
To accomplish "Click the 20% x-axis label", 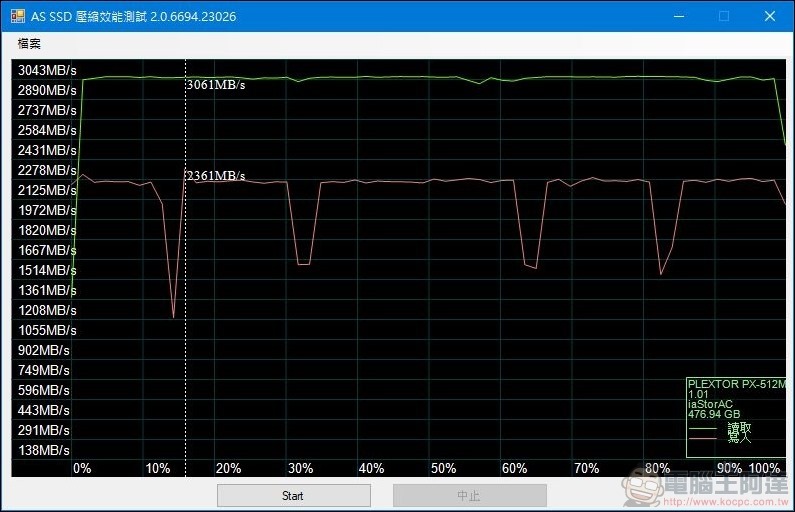I will click(x=229, y=468).
